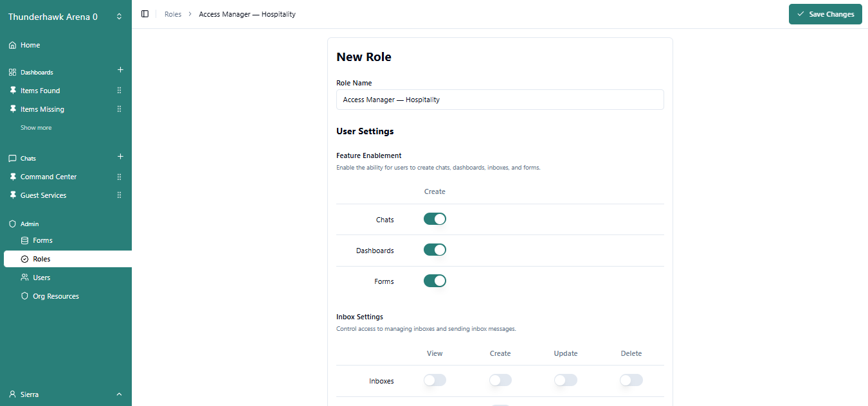Screen dimensions: 868x406
Task: Open Org Resources admin page
Action: pos(55,296)
